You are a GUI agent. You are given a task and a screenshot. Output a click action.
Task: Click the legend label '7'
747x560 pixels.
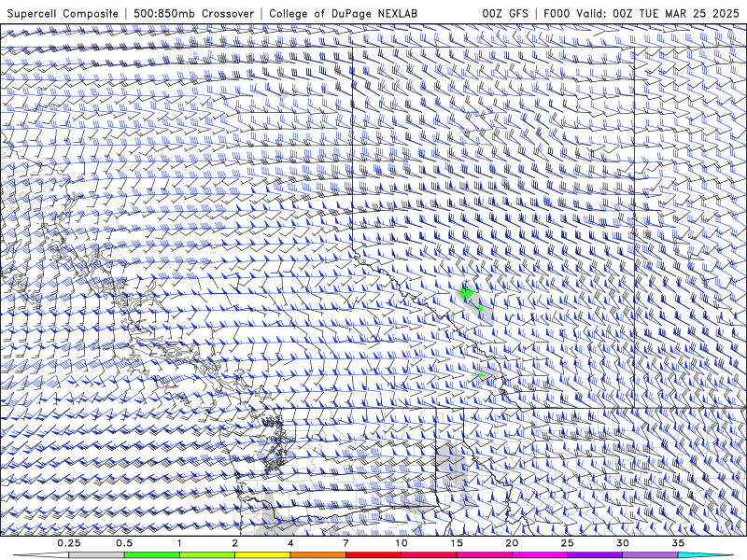click(345, 543)
